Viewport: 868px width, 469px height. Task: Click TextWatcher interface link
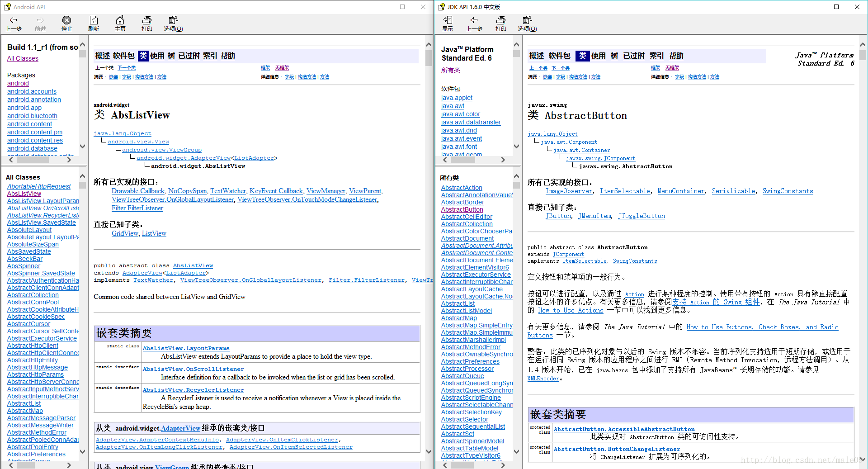coord(228,191)
